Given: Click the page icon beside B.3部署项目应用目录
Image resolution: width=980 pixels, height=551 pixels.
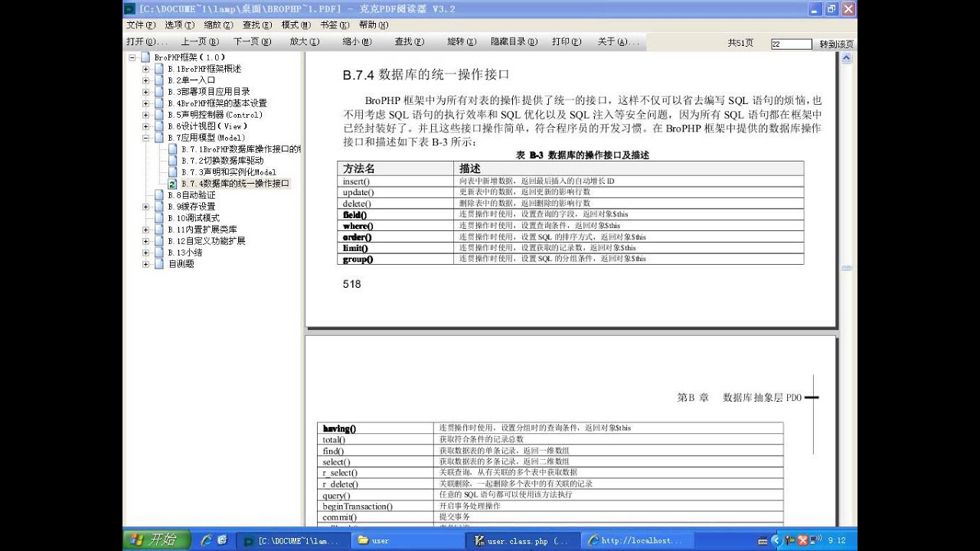Looking at the screenshot, I should click(x=158, y=92).
